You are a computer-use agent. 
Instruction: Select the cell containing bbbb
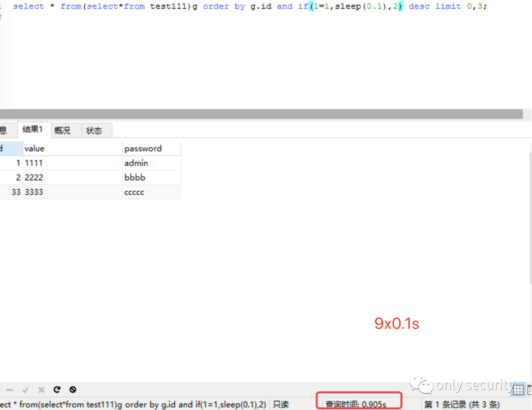tap(151, 177)
